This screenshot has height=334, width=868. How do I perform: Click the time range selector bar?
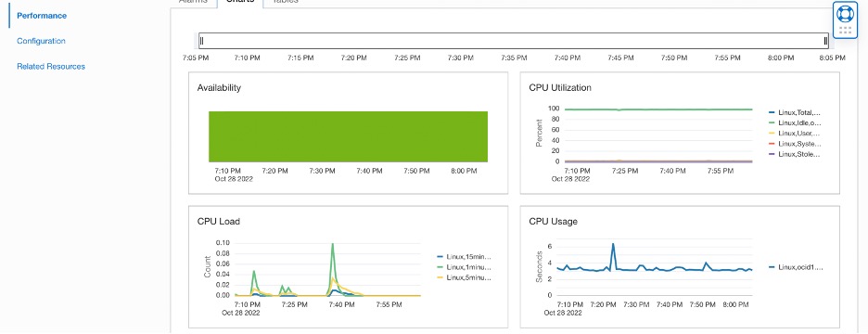(x=514, y=41)
